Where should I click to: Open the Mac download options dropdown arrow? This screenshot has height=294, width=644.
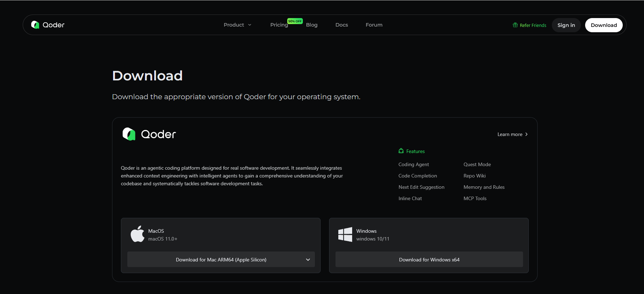click(x=308, y=260)
